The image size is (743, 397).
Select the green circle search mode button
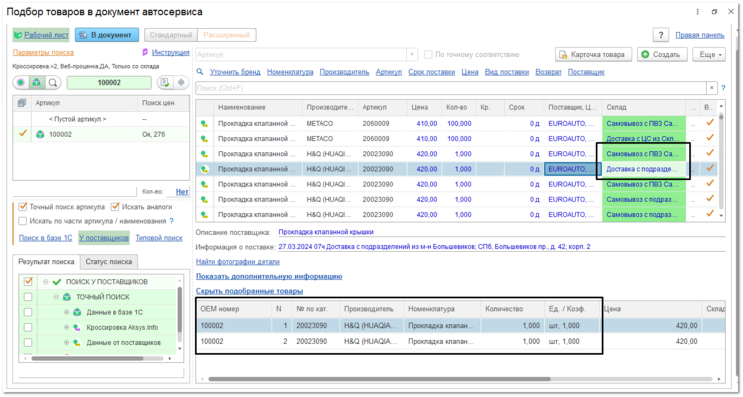click(x=21, y=82)
